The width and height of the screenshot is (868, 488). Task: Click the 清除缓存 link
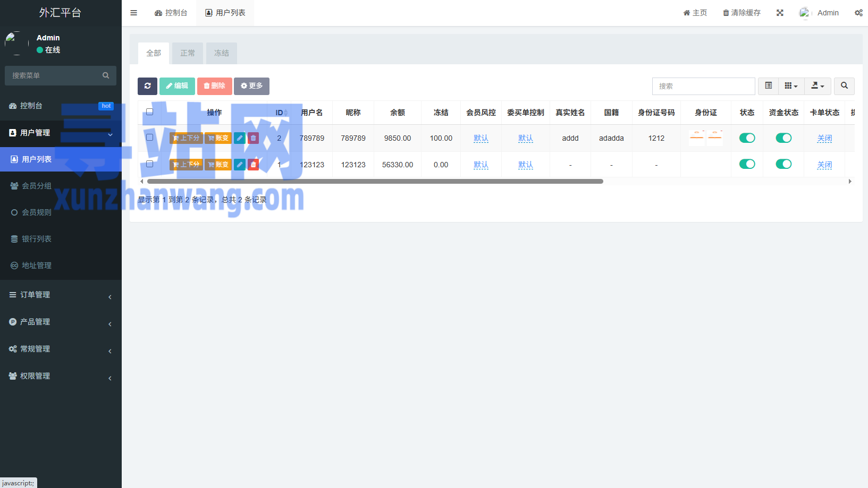[741, 13]
